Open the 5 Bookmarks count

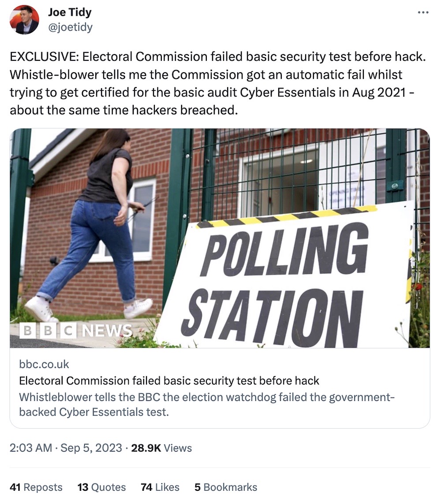pos(226,487)
